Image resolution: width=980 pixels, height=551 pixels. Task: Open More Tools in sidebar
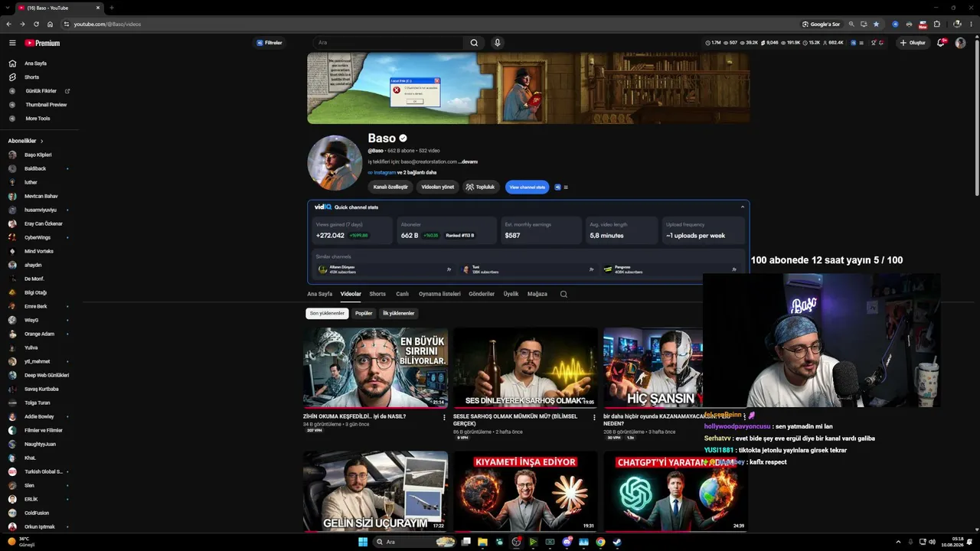[38, 119]
